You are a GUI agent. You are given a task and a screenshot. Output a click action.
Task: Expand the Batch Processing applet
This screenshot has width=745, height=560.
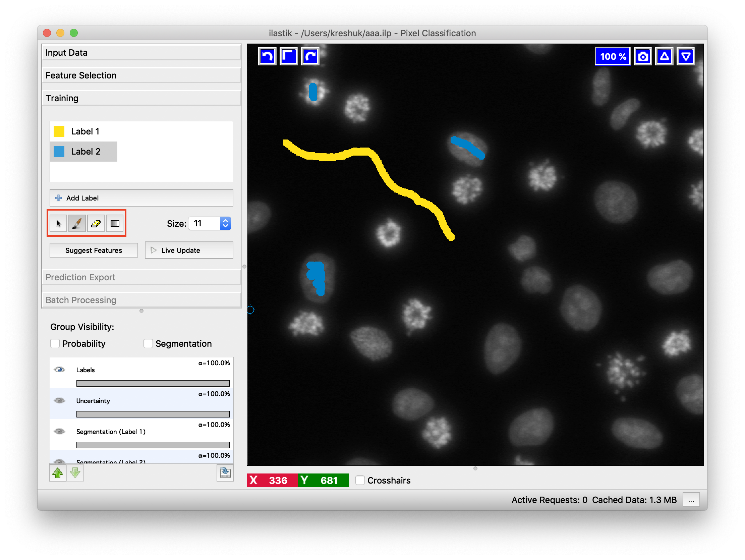[x=142, y=301]
